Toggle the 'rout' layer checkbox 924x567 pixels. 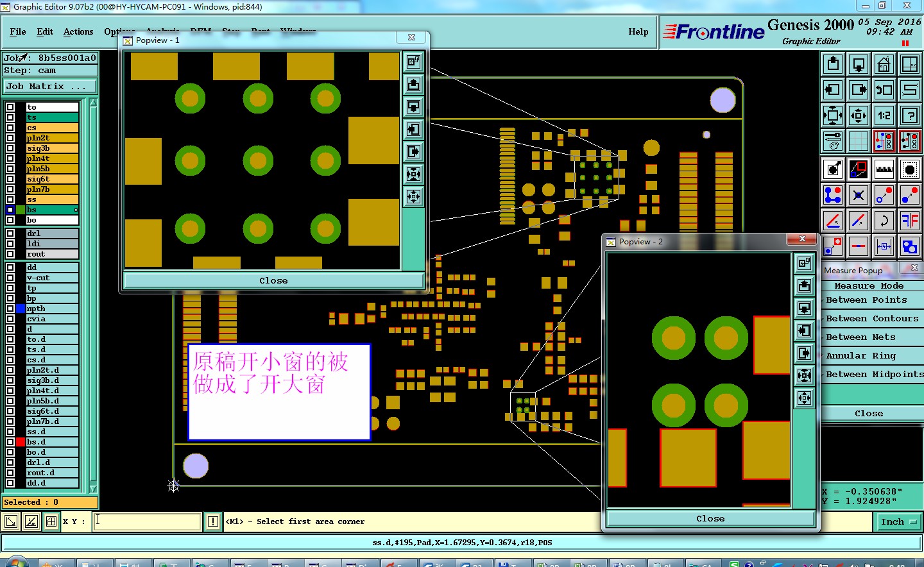click(x=10, y=254)
